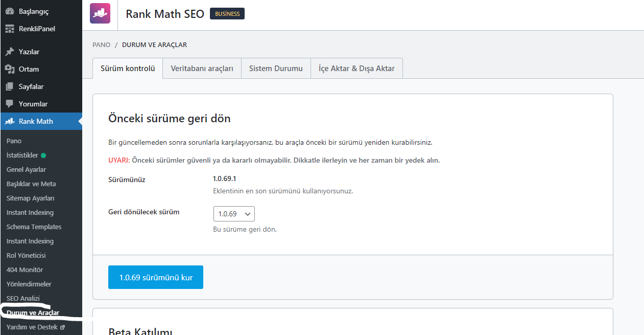Open Durum ve Araçlar submenu item
This screenshot has width=644, height=335.
(x=33, y=312)
